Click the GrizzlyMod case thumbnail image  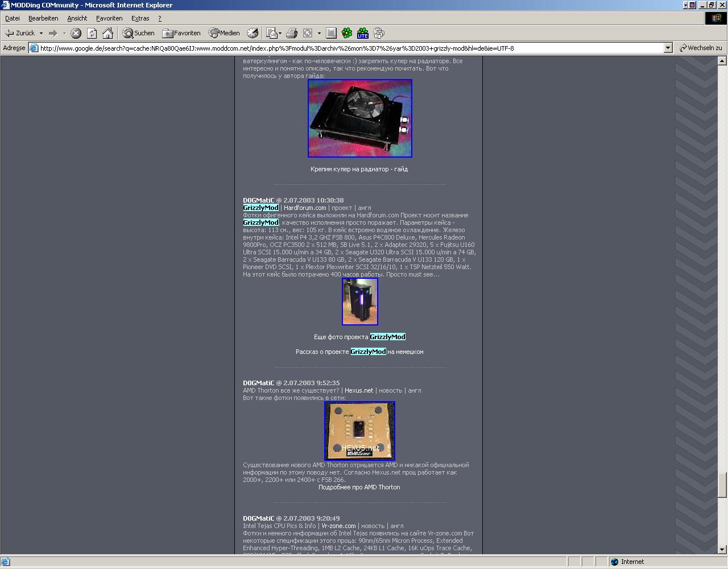click(x=359, y=302)
